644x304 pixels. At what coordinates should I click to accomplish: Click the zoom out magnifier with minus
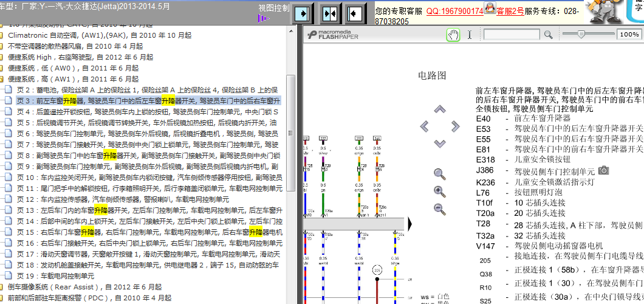tap(439, 209)
